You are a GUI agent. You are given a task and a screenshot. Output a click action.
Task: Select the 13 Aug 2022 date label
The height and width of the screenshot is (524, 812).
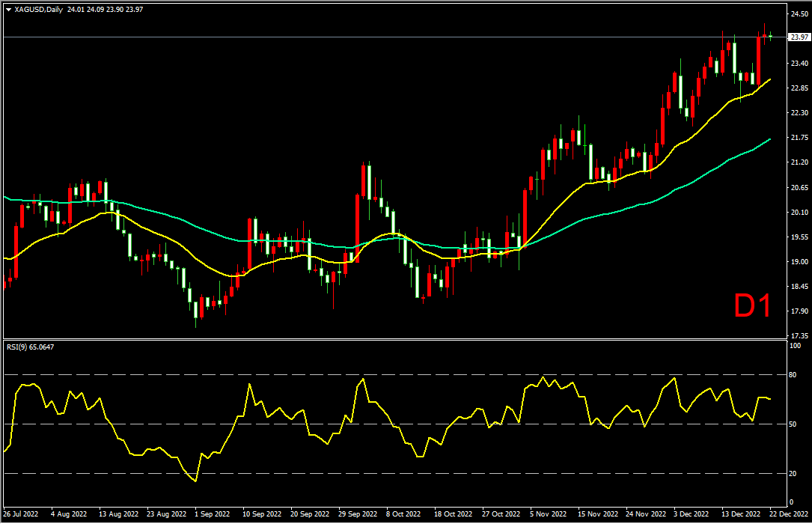(x=118, y=514)
